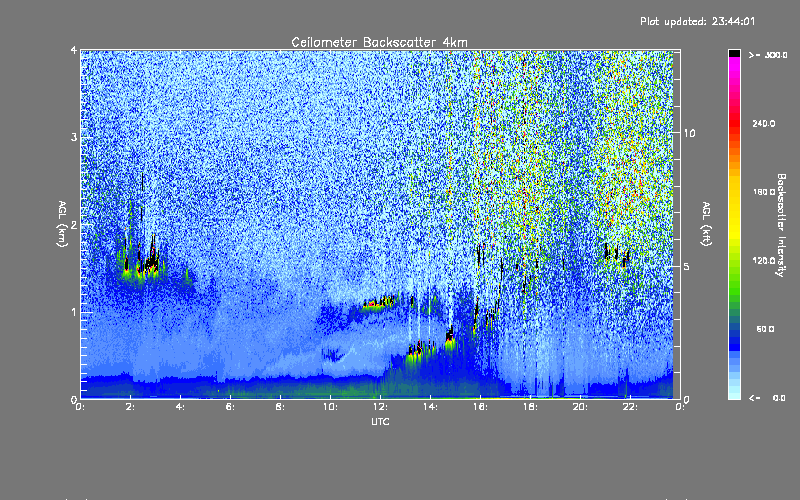Click the "Plot updated: 23:44:01" timestamp
The image size is (800, 500).
point(697,21)
